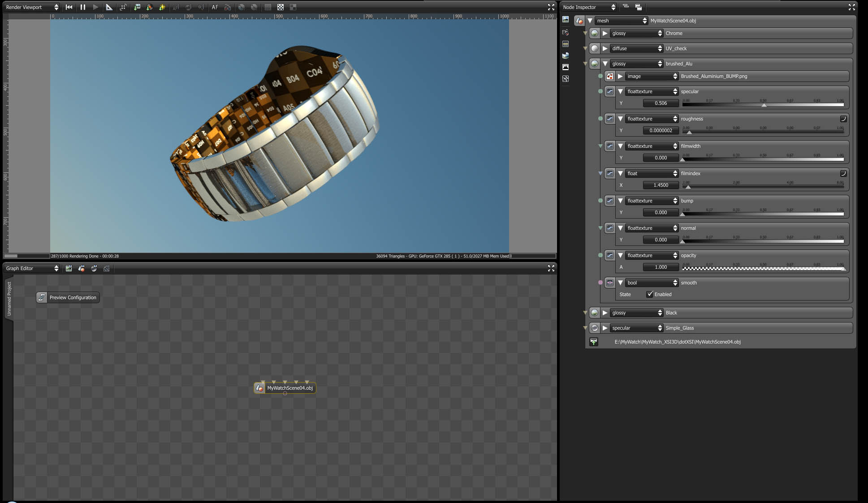Uncheck the smooth Enabled checkbox

pos(650,294)
